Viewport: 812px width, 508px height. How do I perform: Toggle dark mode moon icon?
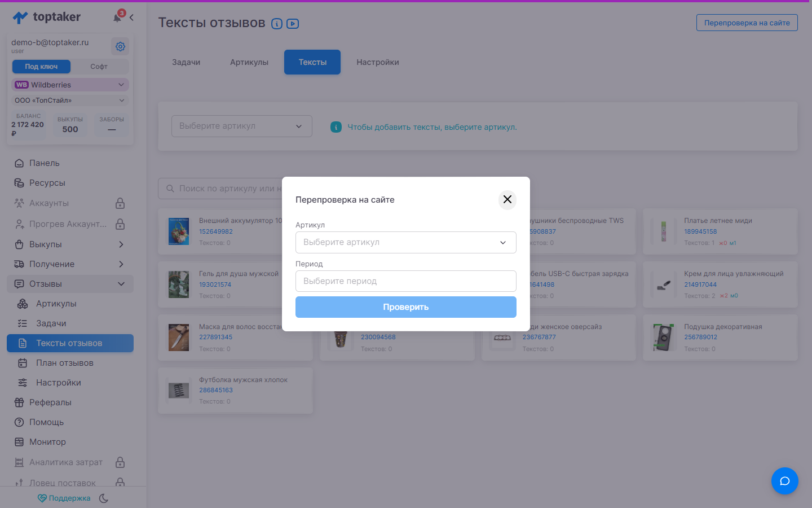point(104,498)
